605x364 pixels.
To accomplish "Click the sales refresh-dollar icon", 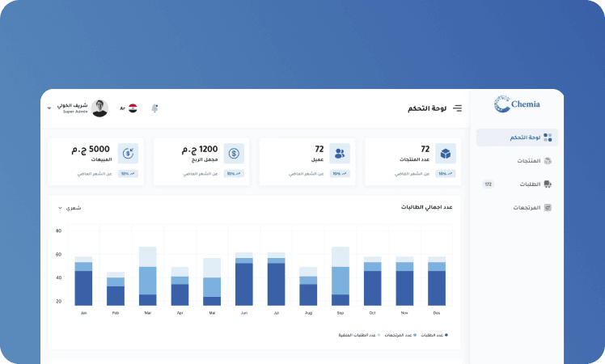I will pyautogui.click(x=128, y=153).
